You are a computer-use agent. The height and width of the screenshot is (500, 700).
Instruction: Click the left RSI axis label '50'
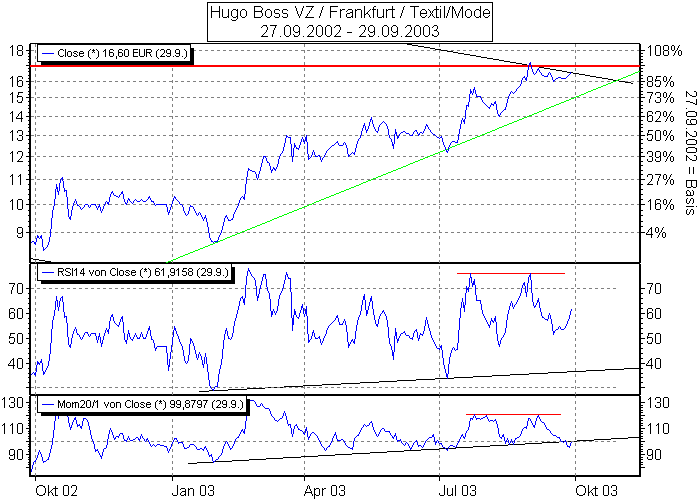(x=17, y=338)
